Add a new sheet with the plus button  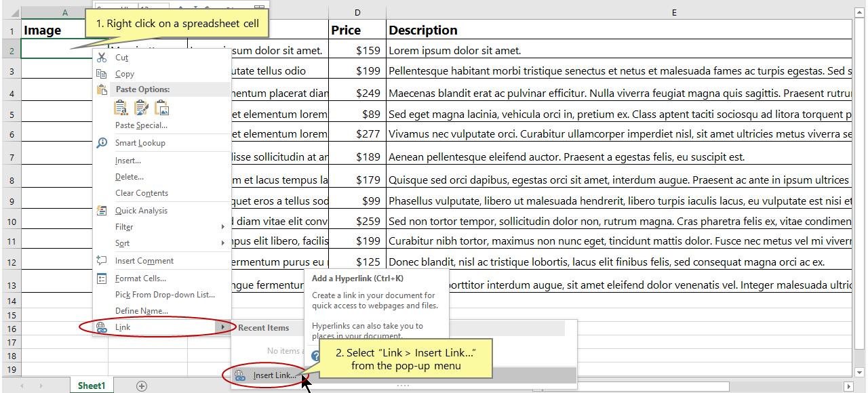tap(141, 385)
